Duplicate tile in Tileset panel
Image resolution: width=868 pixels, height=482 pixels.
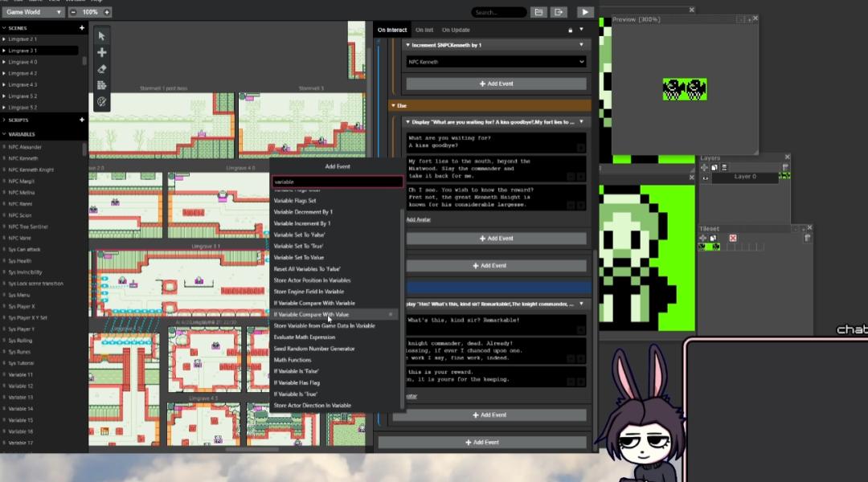pyautogui.click(x=713, y=238)
